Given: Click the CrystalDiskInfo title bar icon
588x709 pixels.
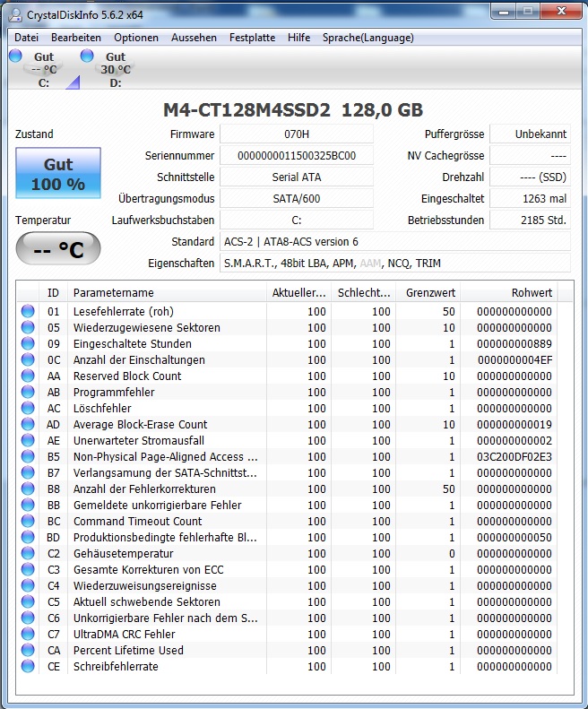Looking at the screenshot, I should pyautogui.click(x=15, y=15).
